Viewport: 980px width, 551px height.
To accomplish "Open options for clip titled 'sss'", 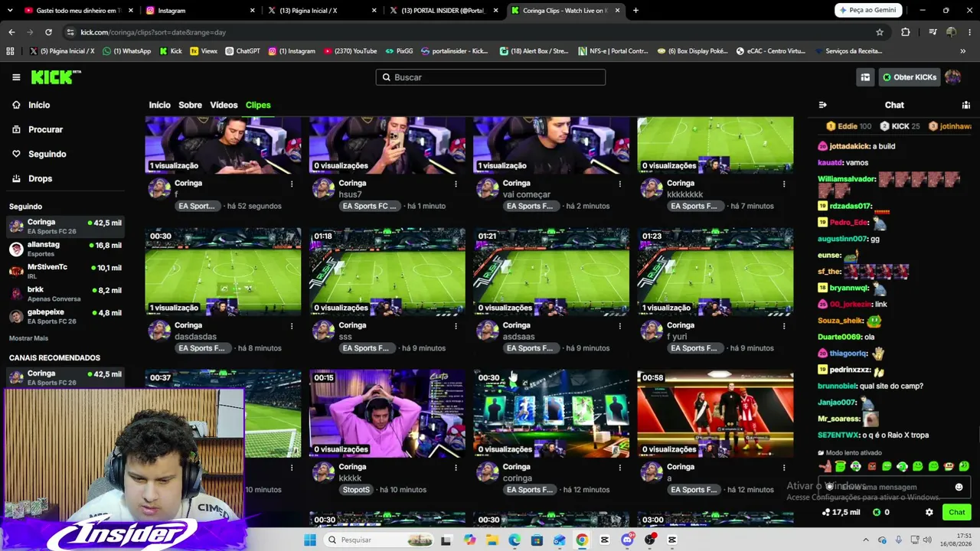I will coord(456,326).
